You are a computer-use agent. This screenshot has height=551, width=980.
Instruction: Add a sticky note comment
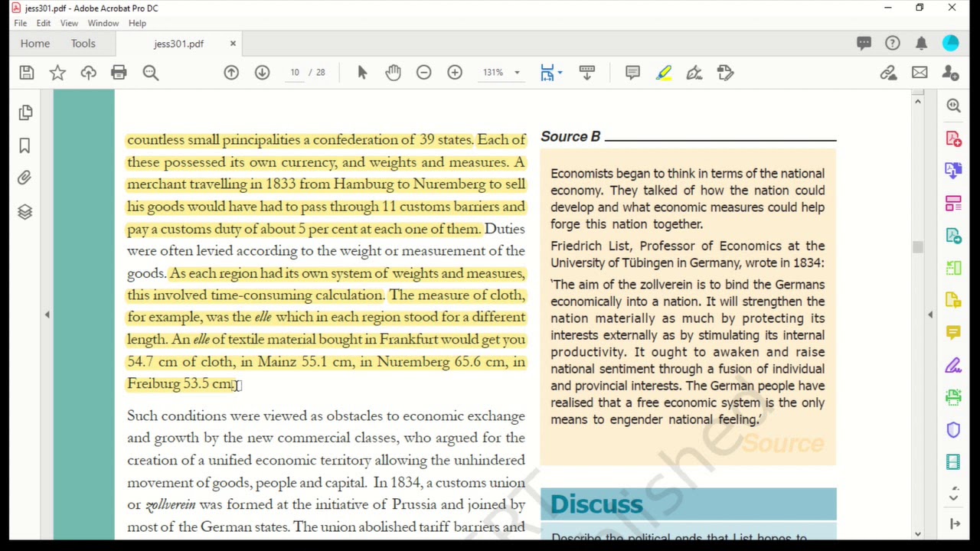coord(632,73)
